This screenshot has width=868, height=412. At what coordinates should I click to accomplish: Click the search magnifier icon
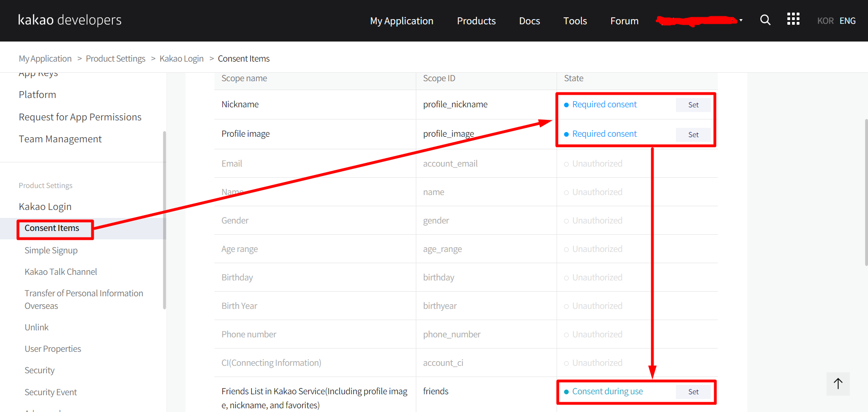tap(765, 20)
